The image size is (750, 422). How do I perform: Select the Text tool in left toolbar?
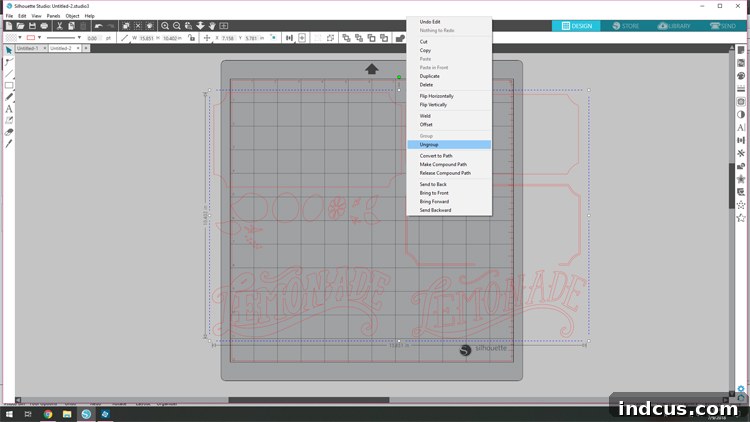(x=9, y=109)
